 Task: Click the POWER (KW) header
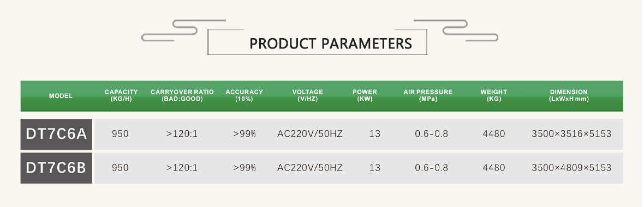coord(365,95)
